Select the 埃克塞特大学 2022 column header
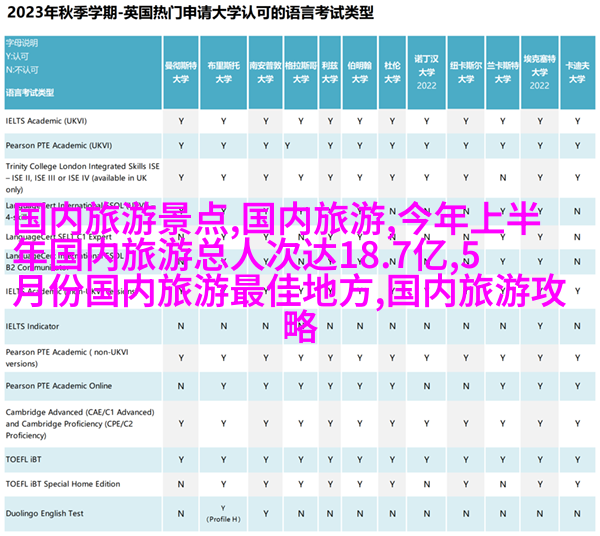Screen dimensions: 600x536 click(x=540, y=72)
